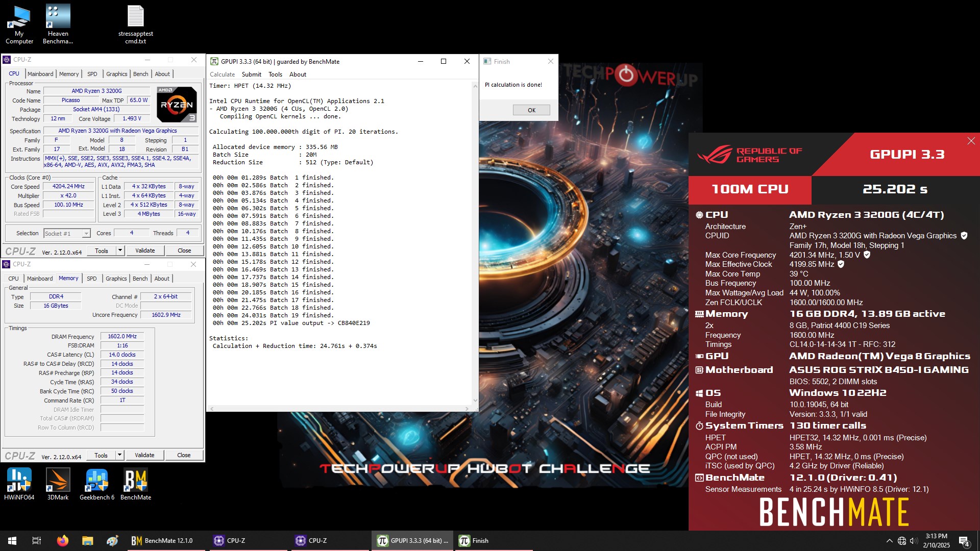Viewport: 980px width, 551px height.
Task: Click Tools button in lower CPU-Z
Action: (x=101, y=455)
